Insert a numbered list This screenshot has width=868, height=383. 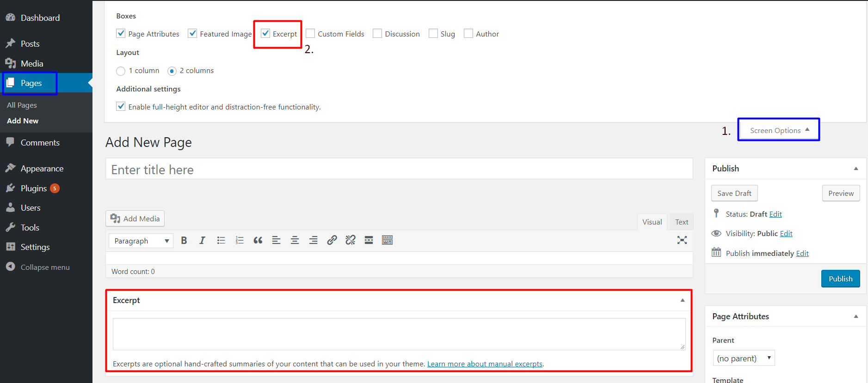(x=240, y=240)
